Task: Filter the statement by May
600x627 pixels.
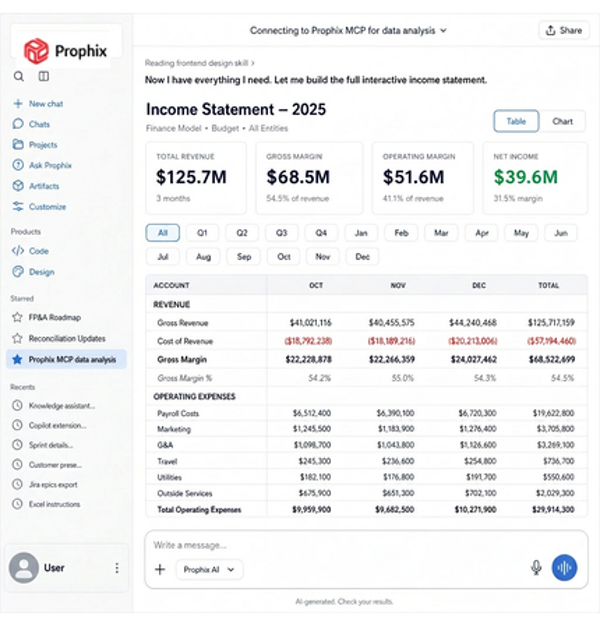Action: coord(521,233)
